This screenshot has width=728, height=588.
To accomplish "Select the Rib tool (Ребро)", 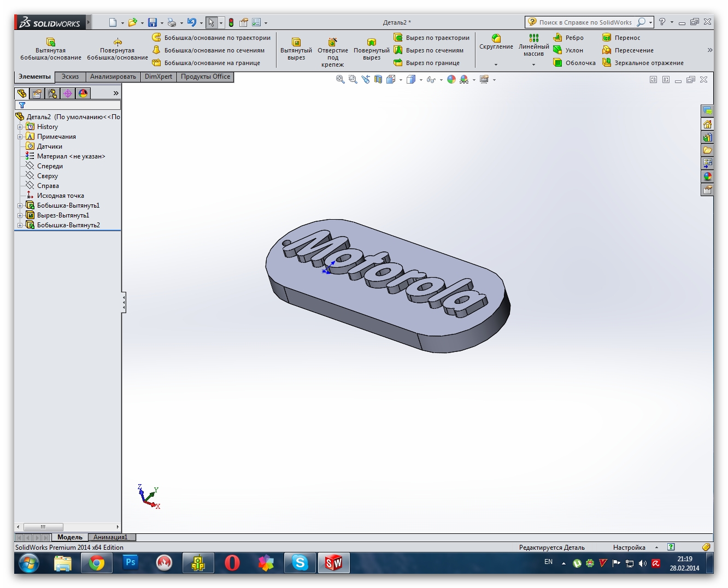I will [x=568, y=38].
